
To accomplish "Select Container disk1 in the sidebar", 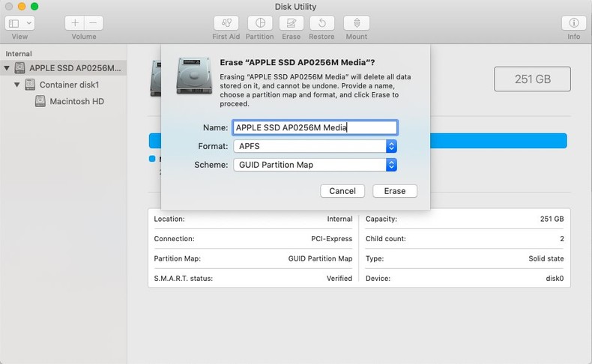I will click(69, 85).
